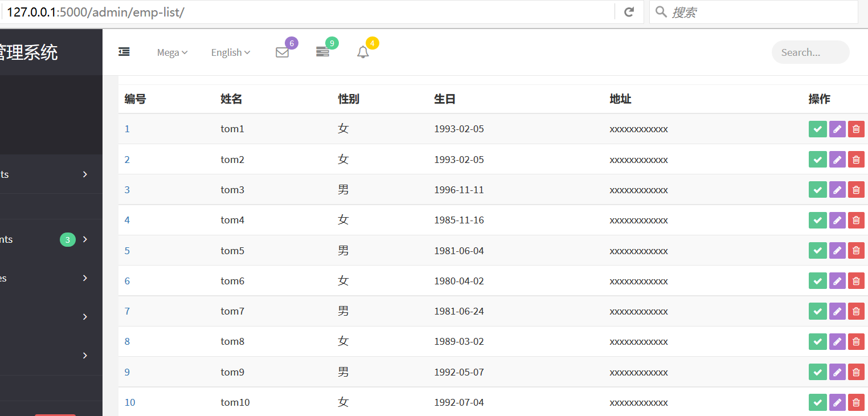Image resolution: width=868 pixels, height=416 pixels.
Task: Click the green check button for tom2
Action: (x=818, y=160)
